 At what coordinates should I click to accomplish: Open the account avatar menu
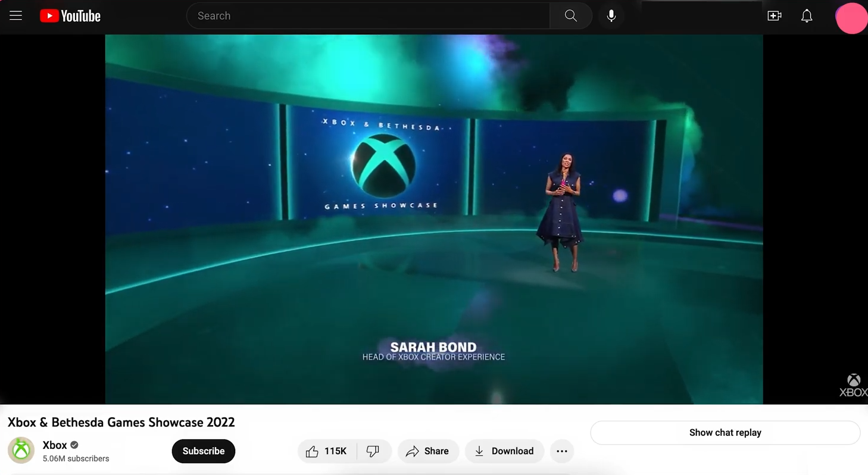pyautogui.click(x=851, y=18)
